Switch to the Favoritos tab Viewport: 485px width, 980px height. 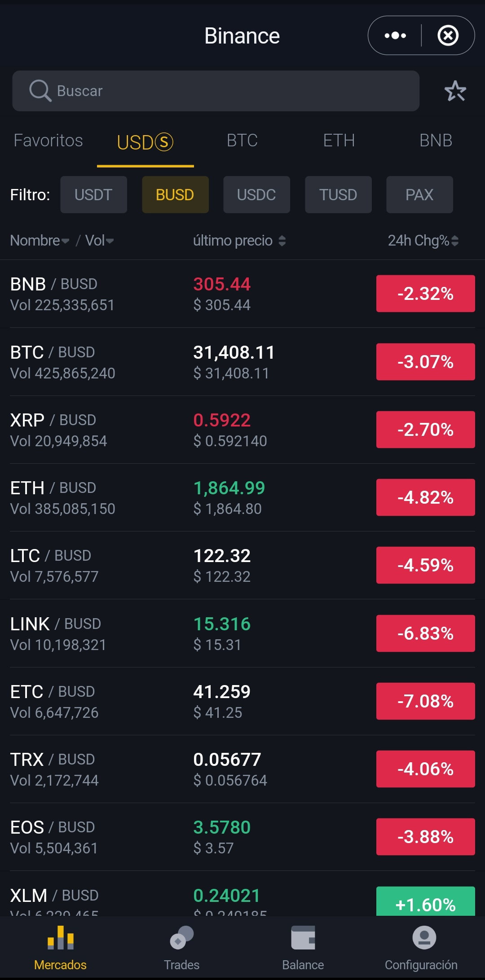(x=48, y=141)
